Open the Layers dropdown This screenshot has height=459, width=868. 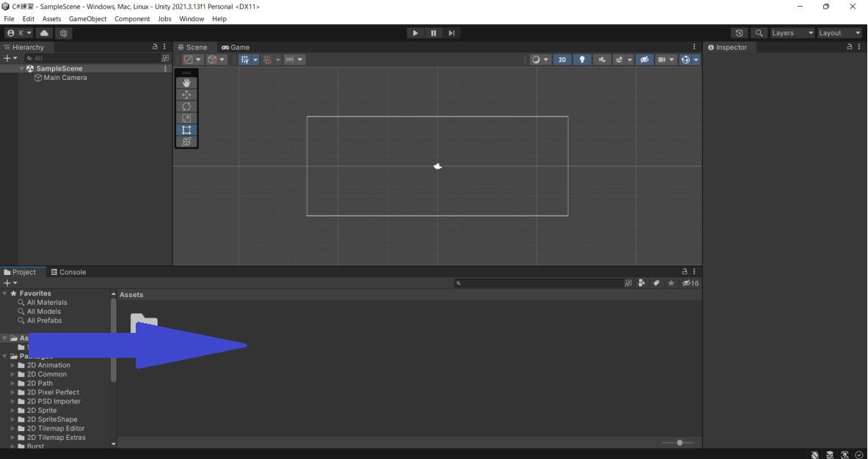click(x=792, y=33)
